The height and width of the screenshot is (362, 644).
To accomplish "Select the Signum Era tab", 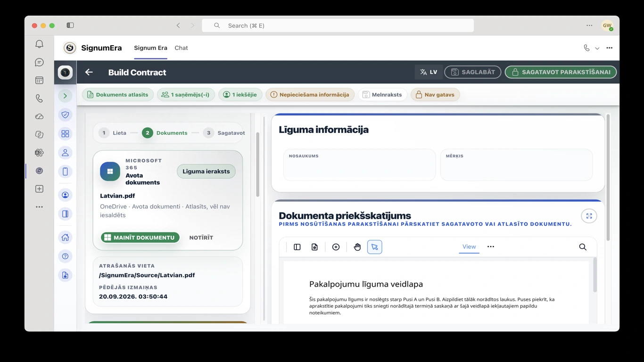I will [x=150, y=48].
